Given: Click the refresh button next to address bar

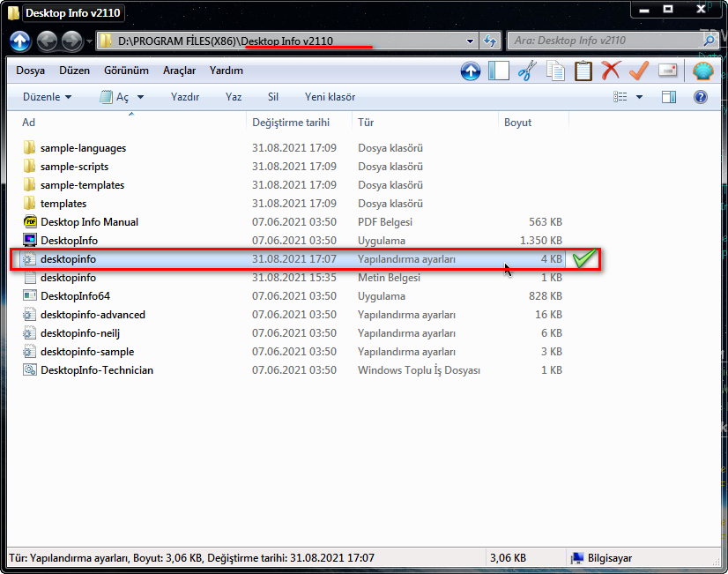Looking at the screenshot, I should 490,41.
